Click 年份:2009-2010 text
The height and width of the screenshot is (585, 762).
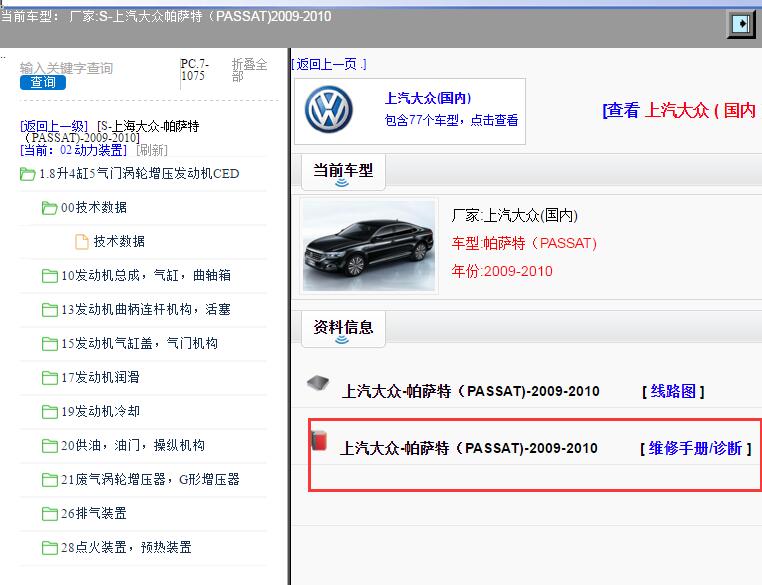coord(502,271)
